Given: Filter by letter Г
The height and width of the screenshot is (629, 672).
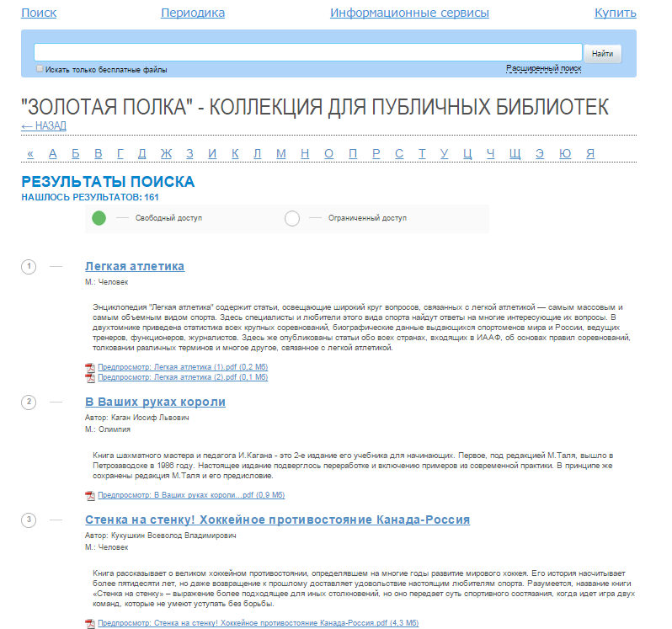Looking at the screenshot, I should (120, 153).
